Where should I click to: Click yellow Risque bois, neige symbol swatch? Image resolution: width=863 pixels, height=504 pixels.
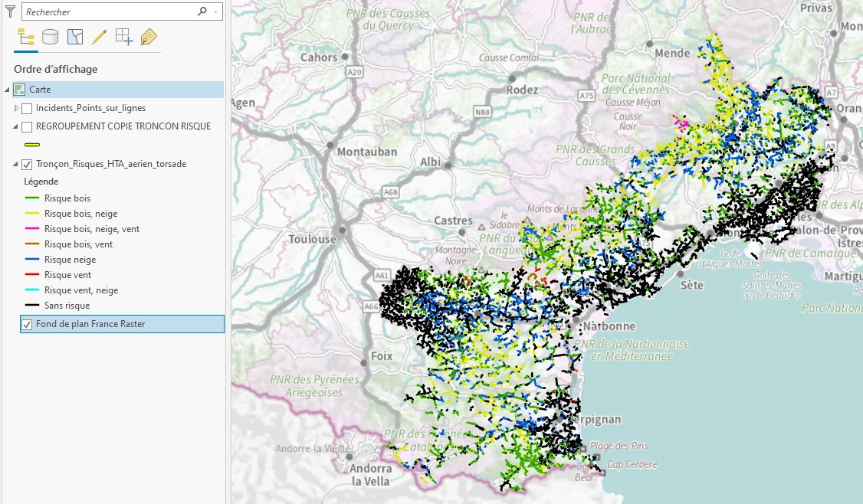pos(32,214)
